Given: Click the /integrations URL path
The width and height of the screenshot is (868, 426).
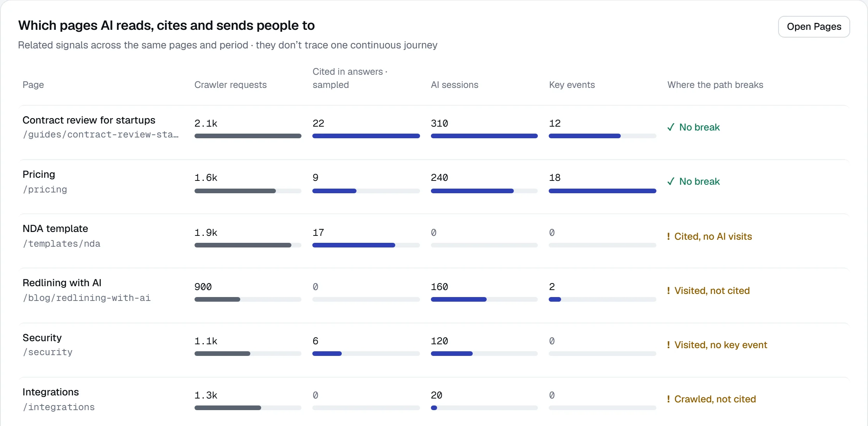Looking at the screenshot, I should point(59,407).
